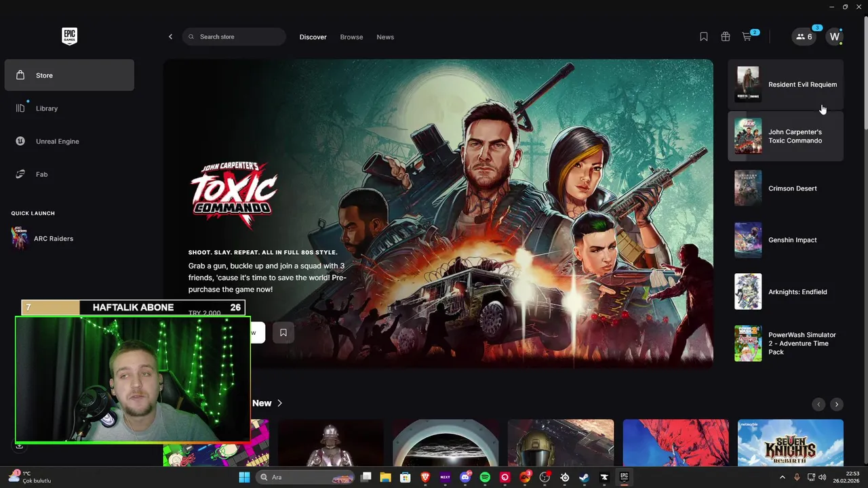Click the Epic Games taskbar icon

coord(624,477)
